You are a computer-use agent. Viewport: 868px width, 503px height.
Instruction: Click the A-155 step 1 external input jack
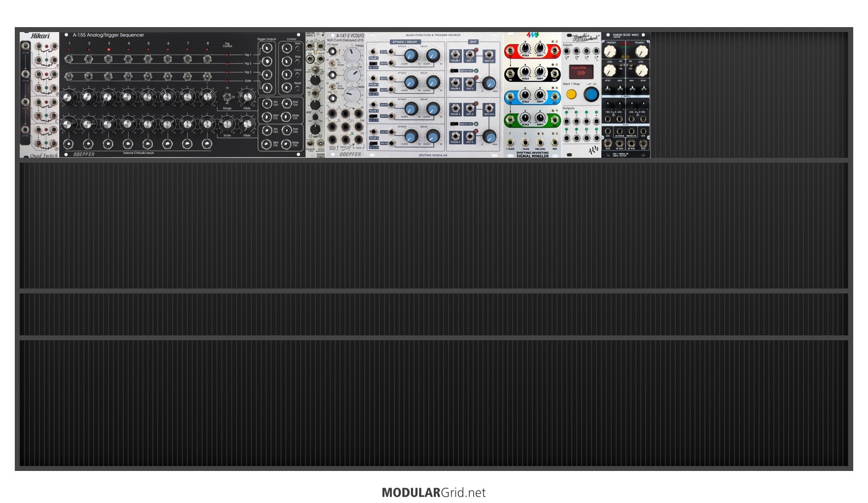pyautogui.click(x=69, y=144)
